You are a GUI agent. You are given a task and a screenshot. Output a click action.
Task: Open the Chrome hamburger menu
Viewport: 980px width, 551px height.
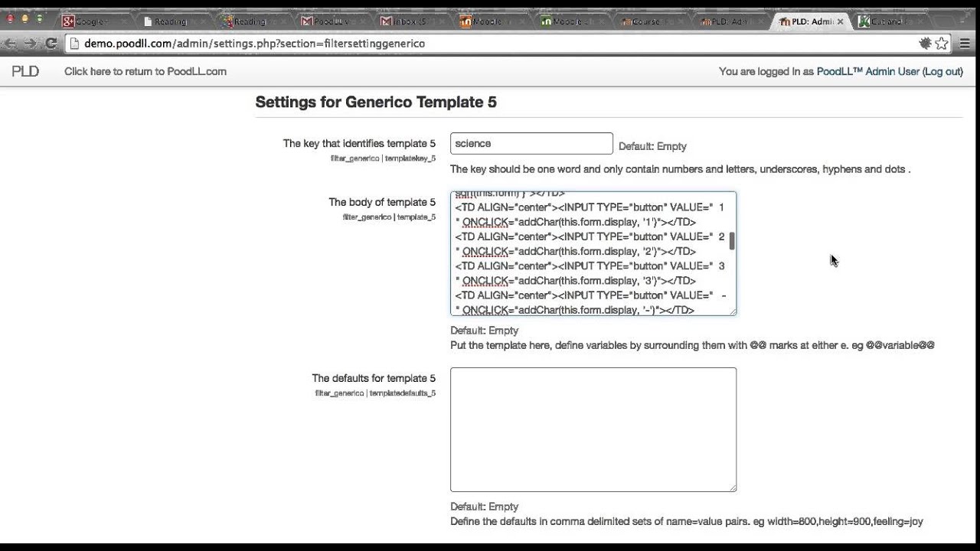pos(965,44)
